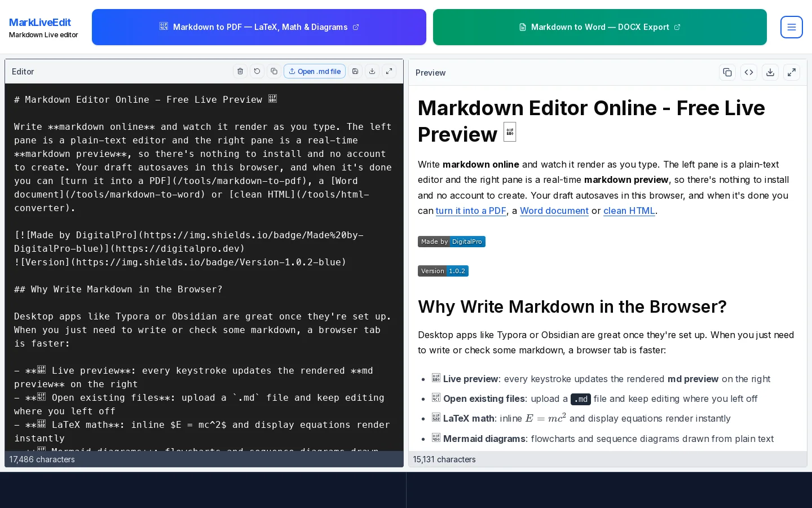Click the 'Editor' panel title

click(23, 72)
